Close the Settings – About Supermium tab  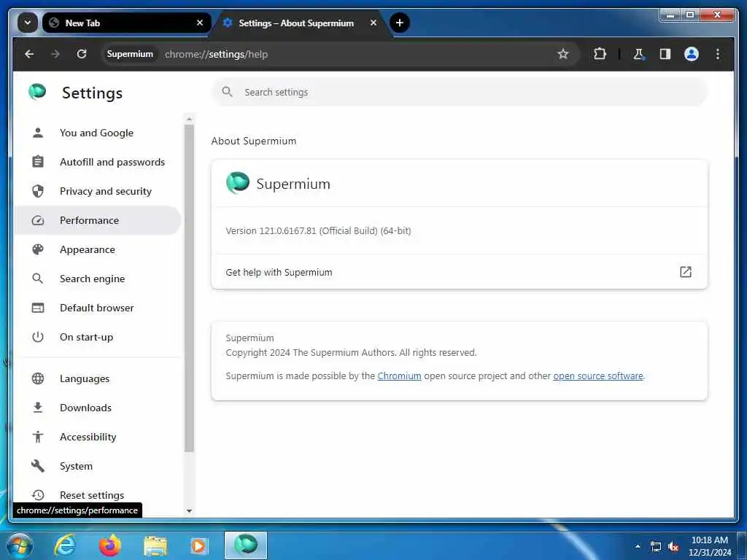click(x=373, y=23)
